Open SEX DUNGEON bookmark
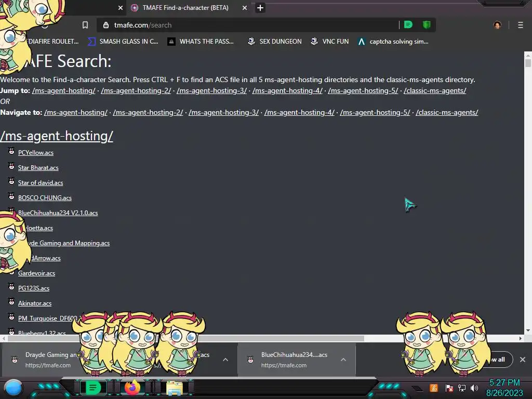532x399 pixels. point(274,42)
